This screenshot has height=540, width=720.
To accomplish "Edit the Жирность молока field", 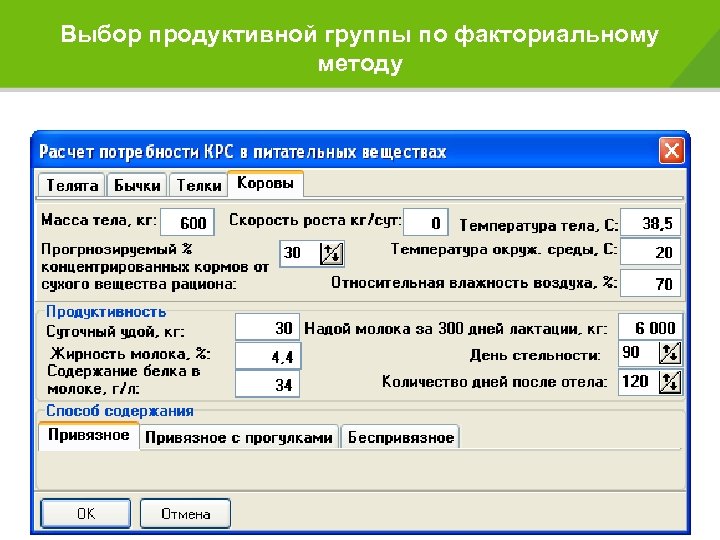I will [x=268, y=356].
